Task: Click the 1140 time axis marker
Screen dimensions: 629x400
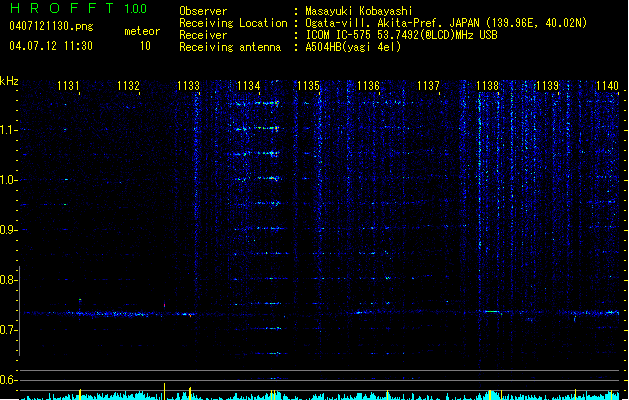Action: click(x=607, y=86)
